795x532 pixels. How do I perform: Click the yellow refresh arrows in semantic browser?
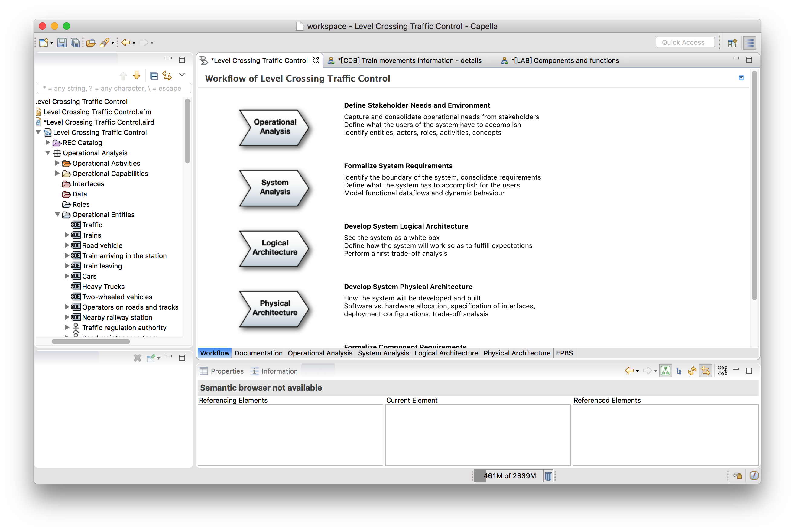(692, 371)
